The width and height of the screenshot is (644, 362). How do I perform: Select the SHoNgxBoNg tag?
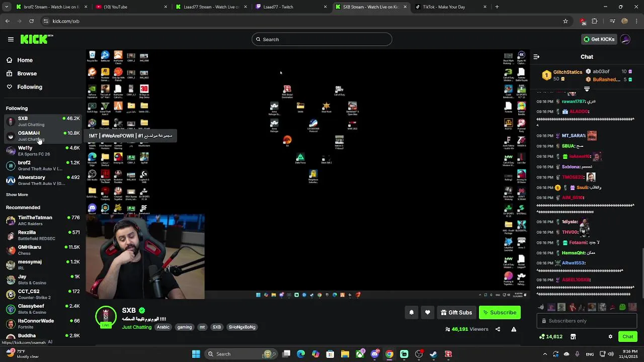[x=242, y=327]
